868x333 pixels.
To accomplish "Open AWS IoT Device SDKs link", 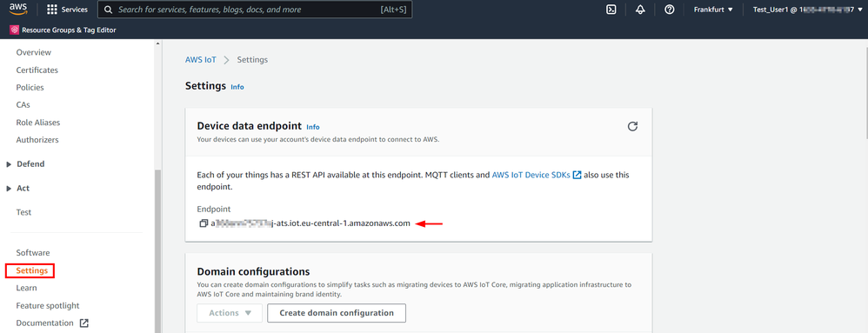I will (x=537, y=175).
